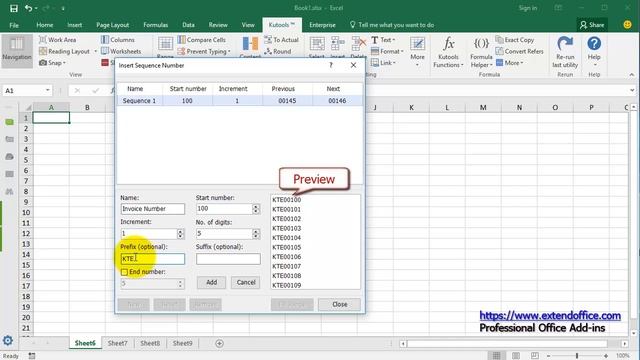Click zoom out minus button
Viewport: 640px width, 360px height.
(548, 356)
